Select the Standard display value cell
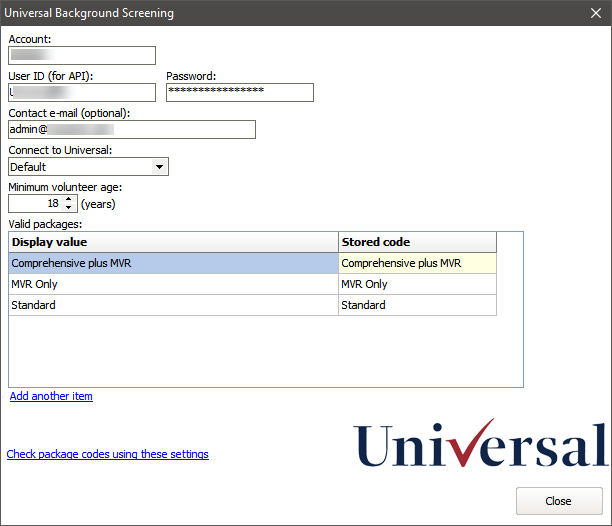Screen dimensions: 612x526 (173, 305)
